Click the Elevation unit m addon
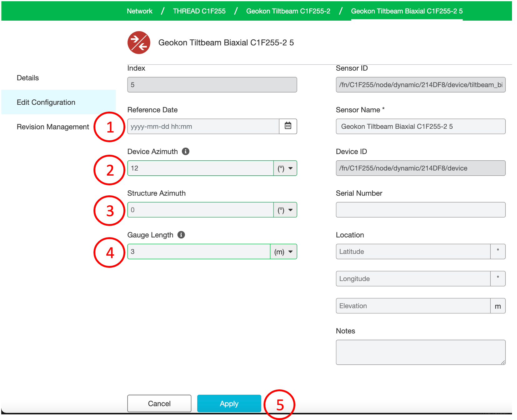This screenshot has height=420, width=517. [498, 306]
